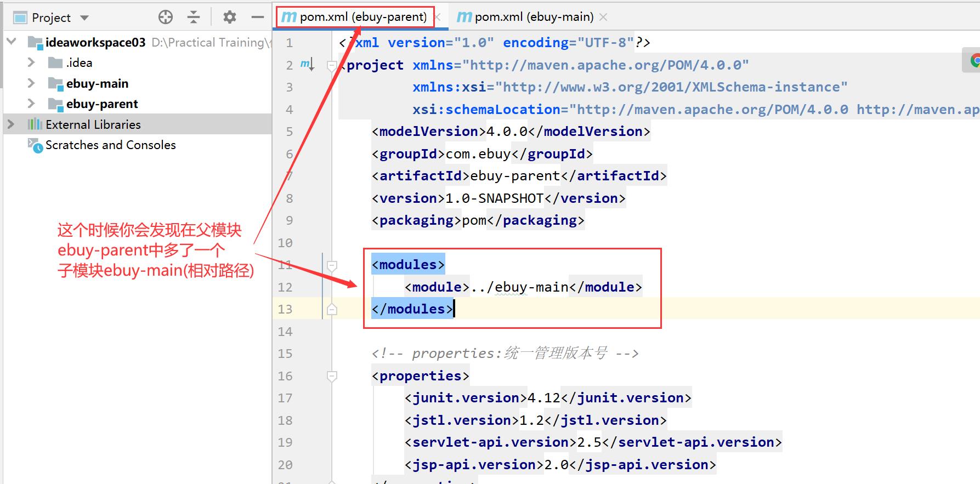Click junit.version value 4.12
Viewport: 980px width, 484px height.
click(543, 398)
